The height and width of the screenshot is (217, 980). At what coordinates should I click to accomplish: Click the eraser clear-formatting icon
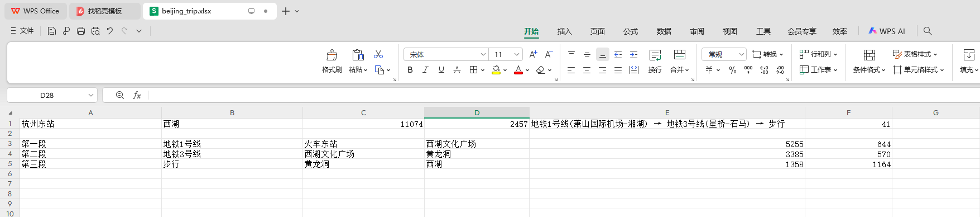point(540,70)
